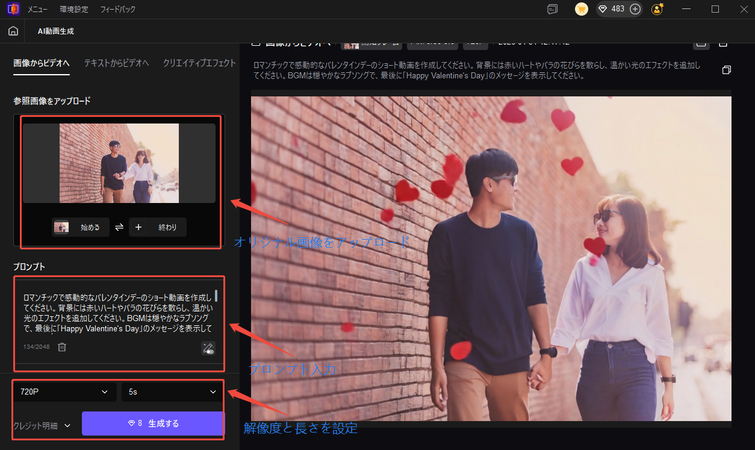
Task: Click the result prompt description text
Action: (x=477, y=70)
